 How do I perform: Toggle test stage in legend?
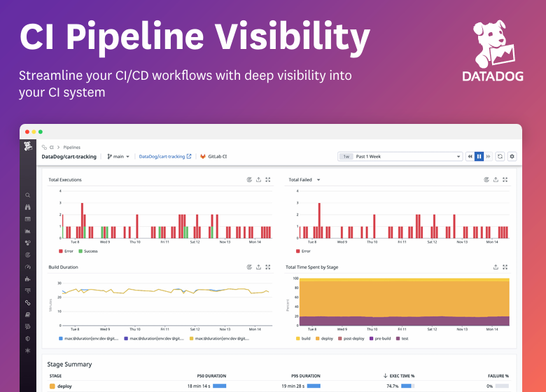[402, 338]
